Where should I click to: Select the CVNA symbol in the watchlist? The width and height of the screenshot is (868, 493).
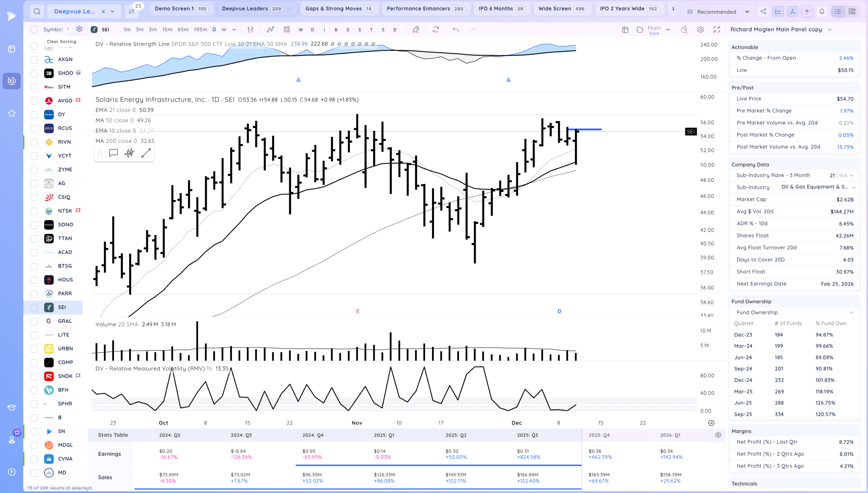(65, 459)
